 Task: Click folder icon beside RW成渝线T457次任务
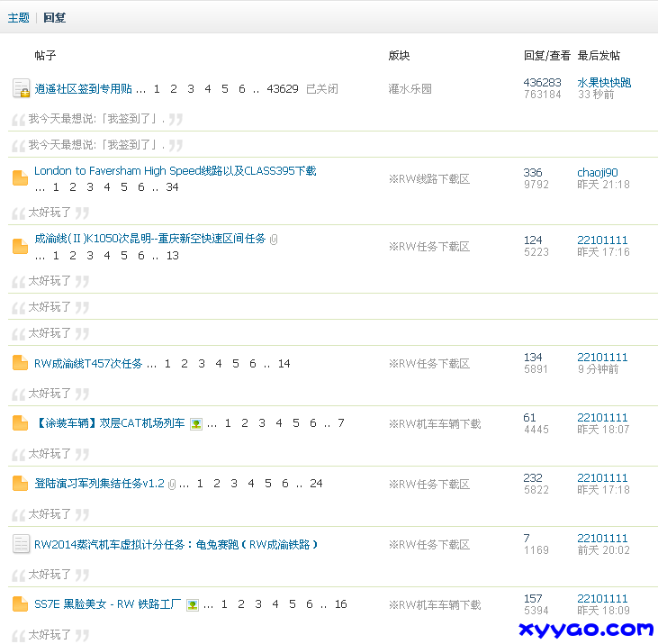click(x=20, y=363)
